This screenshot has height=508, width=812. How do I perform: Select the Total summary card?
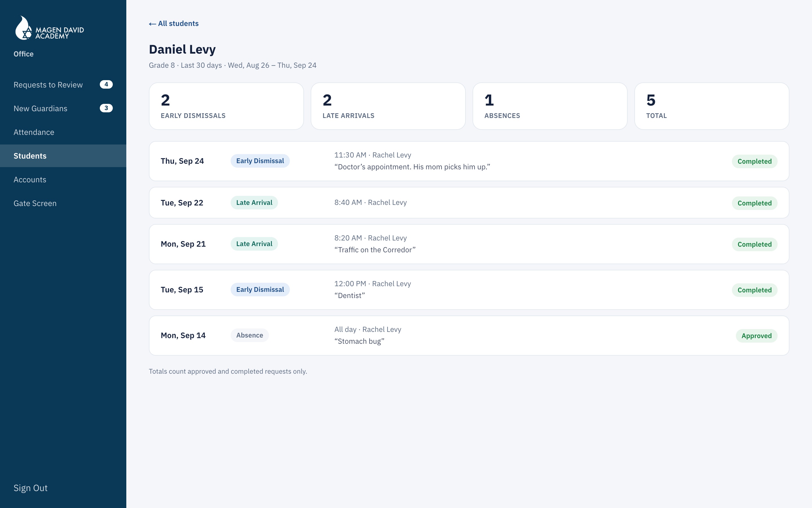point(711,106)
